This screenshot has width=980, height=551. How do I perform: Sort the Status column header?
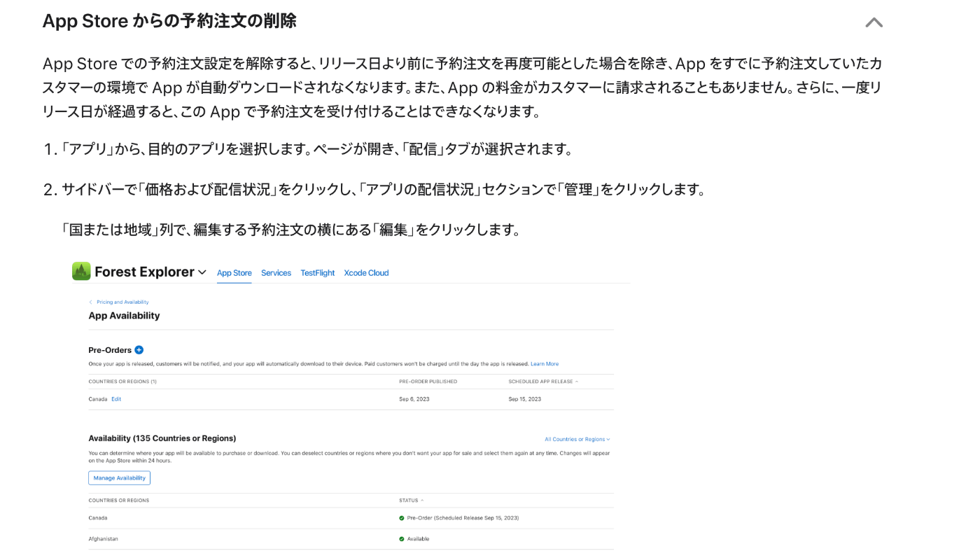point(411,501)
